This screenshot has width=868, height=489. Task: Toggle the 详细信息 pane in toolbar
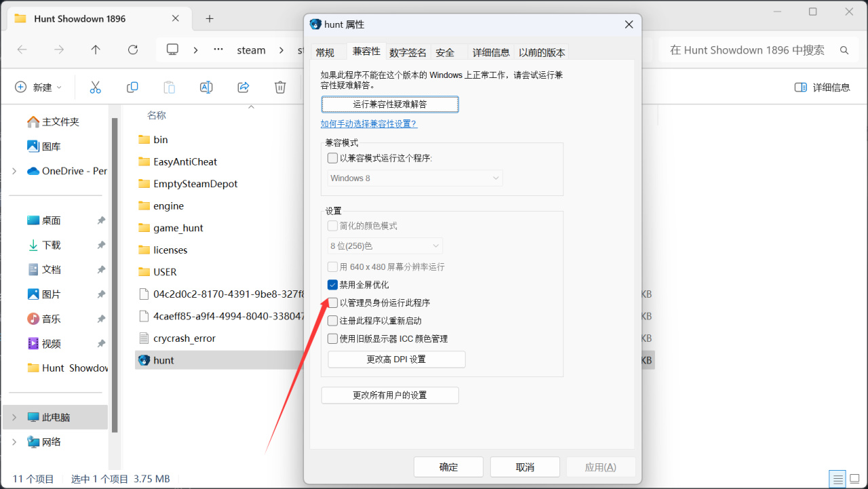[822, 87]
